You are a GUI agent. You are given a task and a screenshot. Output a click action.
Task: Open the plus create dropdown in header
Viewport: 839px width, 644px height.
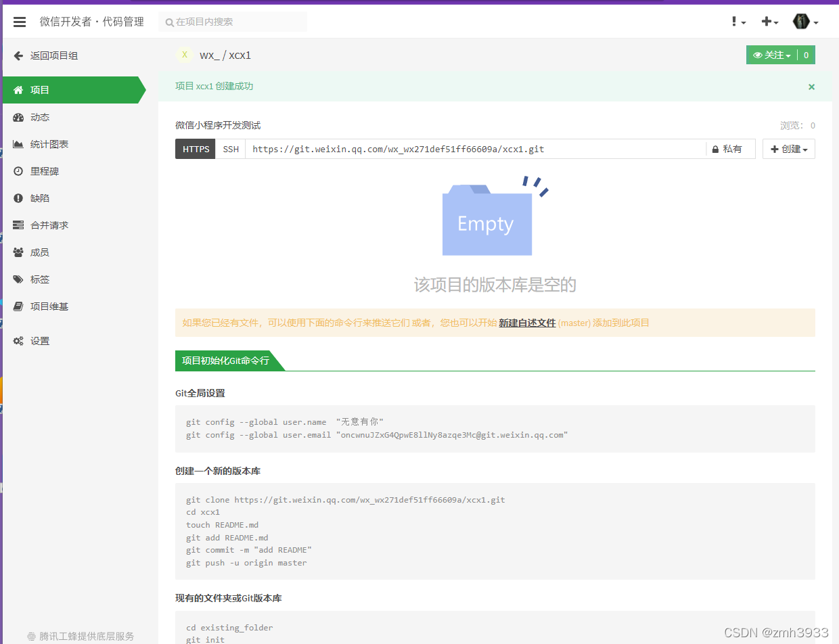tap(770, 22)
